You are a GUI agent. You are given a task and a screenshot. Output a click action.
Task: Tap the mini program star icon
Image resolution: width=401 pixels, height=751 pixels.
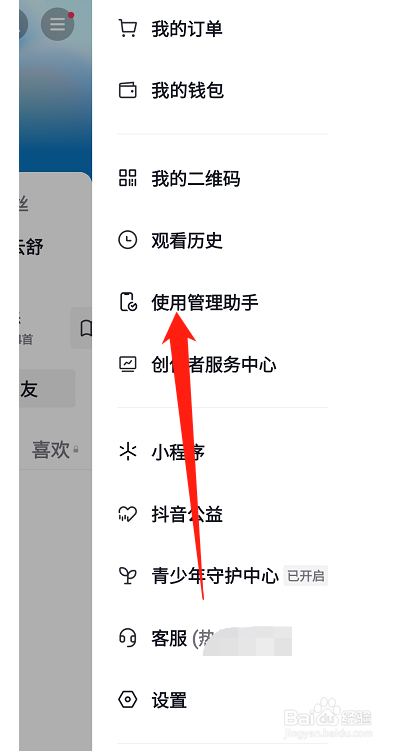pyautogui.click(x=127, y=452)
